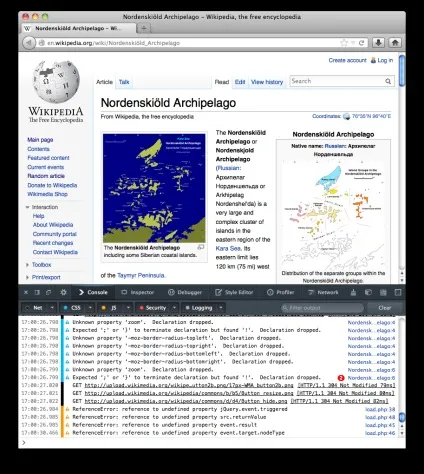The width and height of the screenshot is (424, 474).
Task: Toggle the Logging filter button
Action: [x=199, y=308]
